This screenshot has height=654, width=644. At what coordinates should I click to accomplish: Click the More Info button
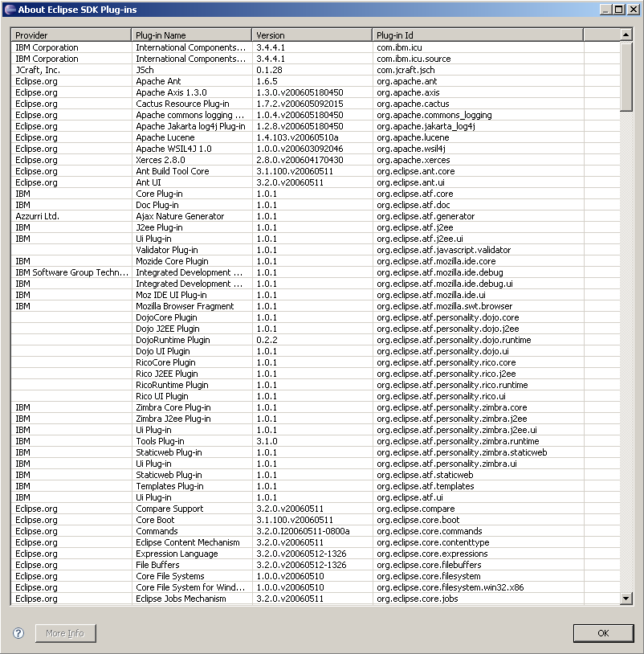coord(65,633)
